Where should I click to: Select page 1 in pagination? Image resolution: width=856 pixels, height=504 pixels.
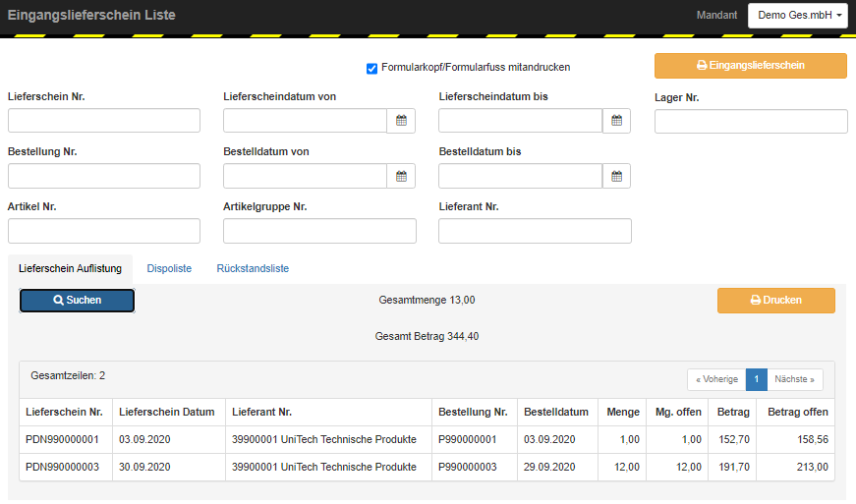[756, 379]
